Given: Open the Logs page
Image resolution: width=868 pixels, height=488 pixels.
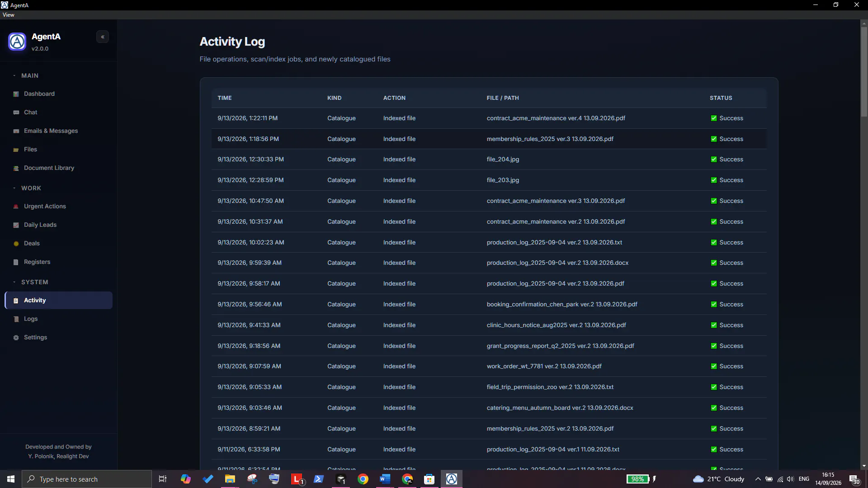Looking at the screenshot, I should coord(58,319).
